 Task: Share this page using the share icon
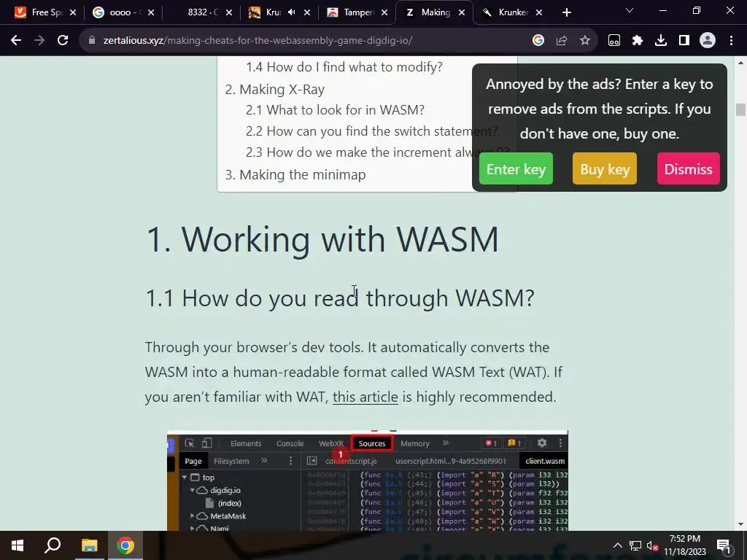[x=562, y=41]
